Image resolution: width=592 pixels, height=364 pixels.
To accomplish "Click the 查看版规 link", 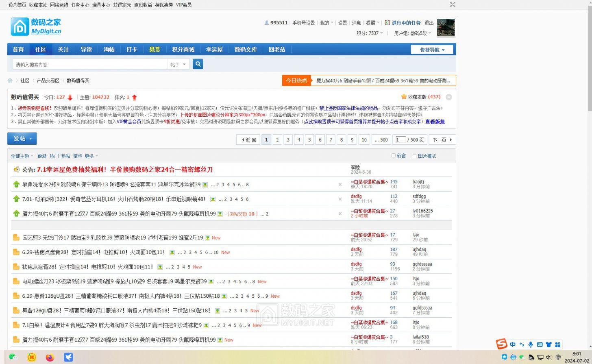I will coord(435,122).
